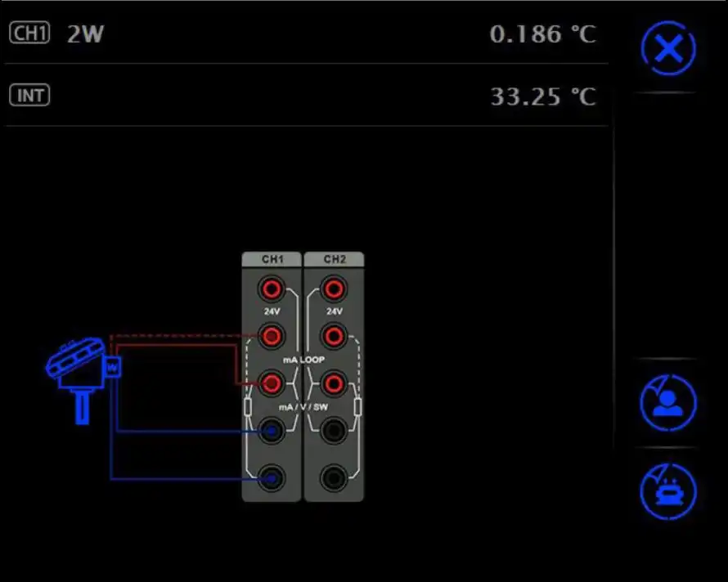This screenshot has width=728, height=582.
Task: Click the mA LOOP label
Action: tap(303, 360)
